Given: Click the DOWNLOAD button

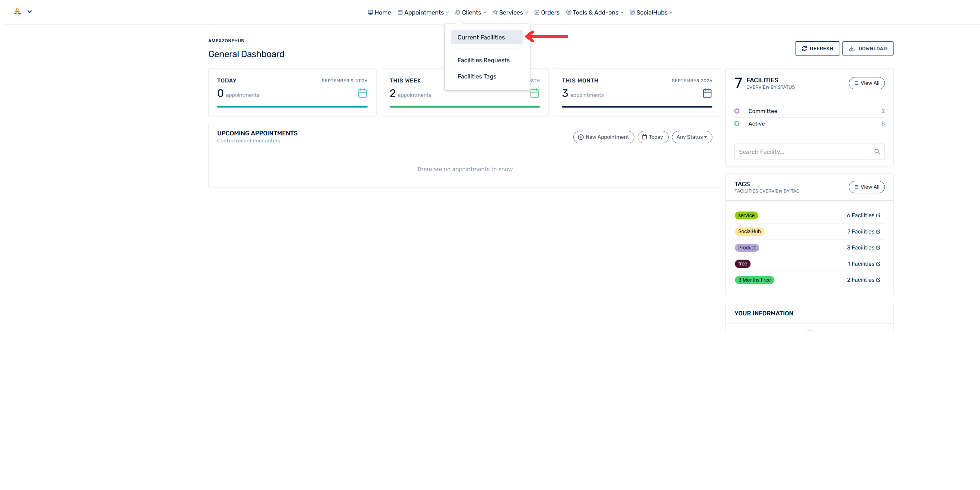Looking at the screenshot, I should (867, 49).
